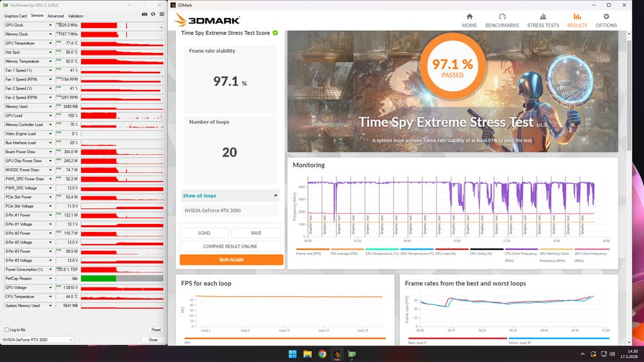Click the GPU Clock Frequency pink legend
The width and height of the screenshot is (644, 362).
[591, 255]
